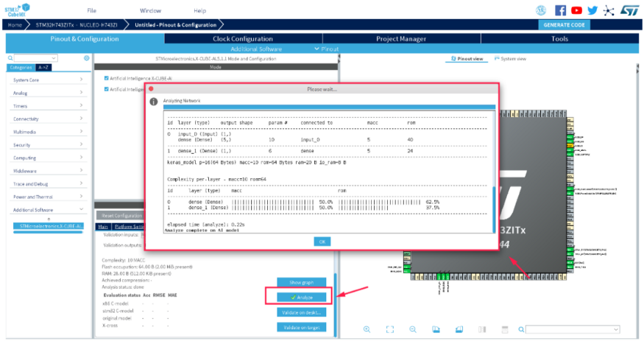Open the Twitter bird icon
The height and width of the screenshot is (344, 644).
point(592,10)
